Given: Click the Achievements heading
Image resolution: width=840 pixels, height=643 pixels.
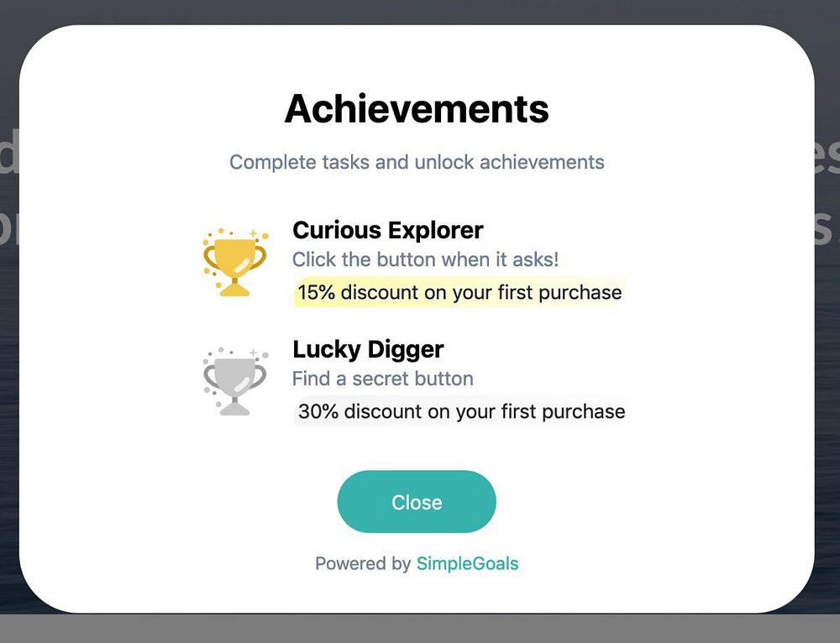Looking at the screenshot, I should [417, 108].
